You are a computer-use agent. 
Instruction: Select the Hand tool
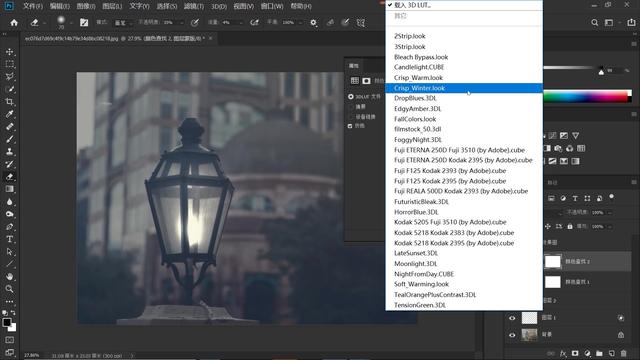click(x=9, y=276)
